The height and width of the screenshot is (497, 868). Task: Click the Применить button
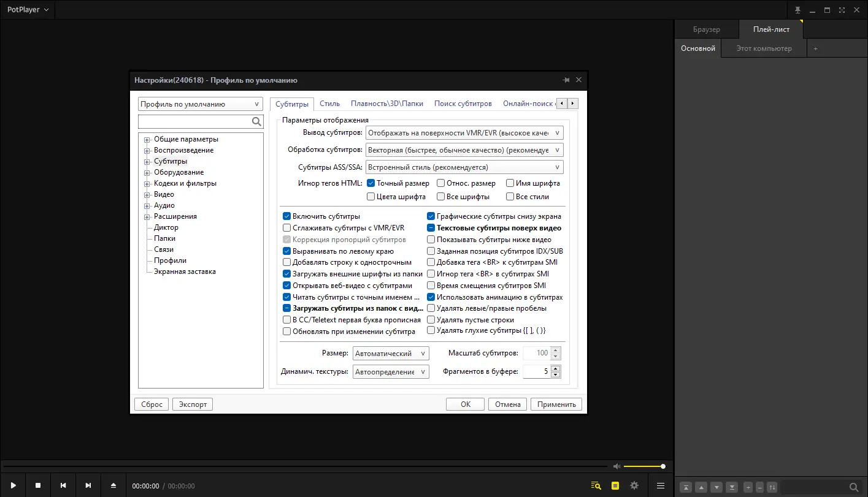[x=556, y=404]
